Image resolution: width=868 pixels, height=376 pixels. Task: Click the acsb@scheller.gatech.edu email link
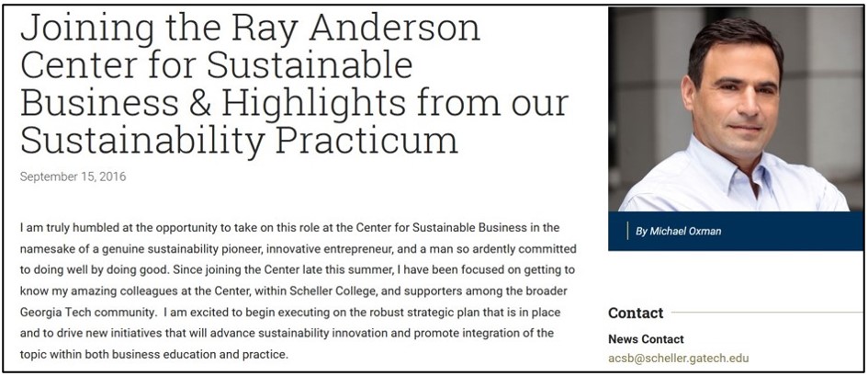point(678,359)
